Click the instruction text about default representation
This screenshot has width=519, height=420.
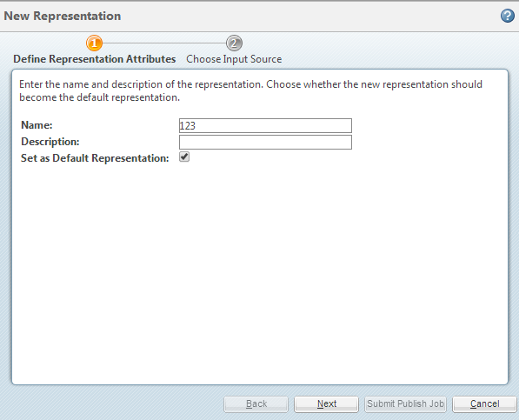250,90
